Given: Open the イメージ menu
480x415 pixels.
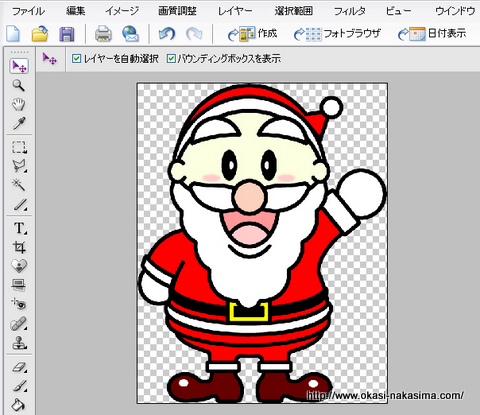Looking at the screenshot, I should tap(122, 11).
